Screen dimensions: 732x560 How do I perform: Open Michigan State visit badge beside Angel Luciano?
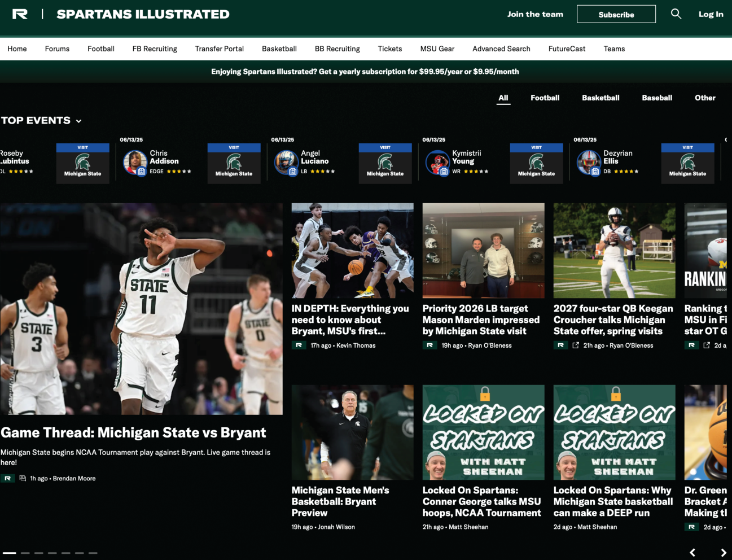(x=385, y=163)
